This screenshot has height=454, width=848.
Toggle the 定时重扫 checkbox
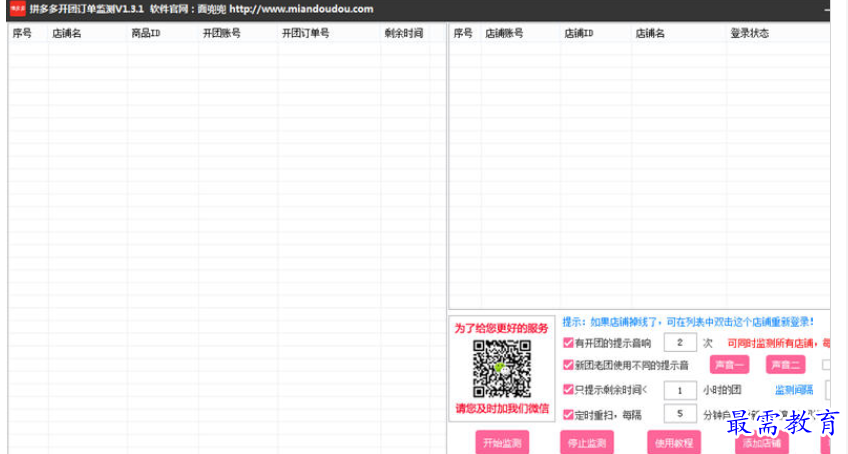pyautogui.click(x=568, y=414)
